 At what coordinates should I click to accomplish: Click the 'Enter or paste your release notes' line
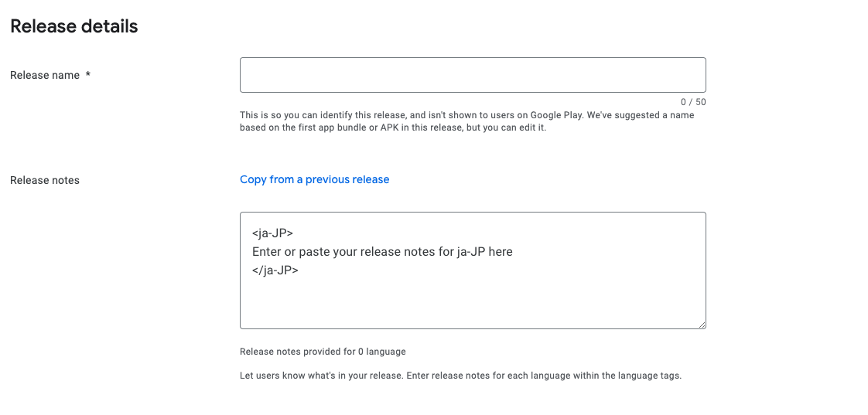click(x=382, y=251)
